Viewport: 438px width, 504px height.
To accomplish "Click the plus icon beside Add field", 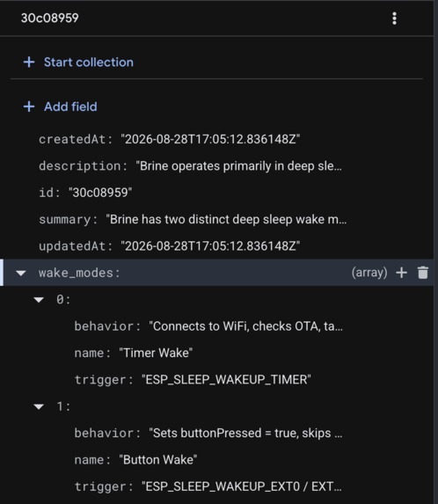I will 29,106.
